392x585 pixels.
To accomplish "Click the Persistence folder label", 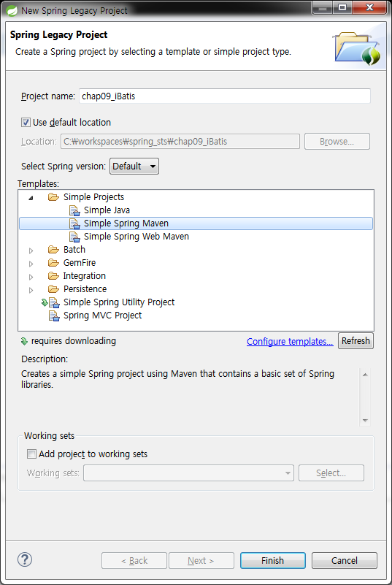I will point(85,289).
